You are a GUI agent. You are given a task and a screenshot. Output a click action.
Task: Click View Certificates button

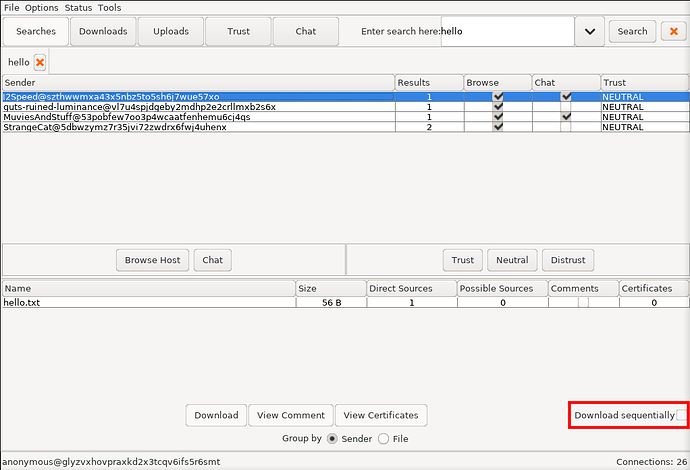(381, 415)
